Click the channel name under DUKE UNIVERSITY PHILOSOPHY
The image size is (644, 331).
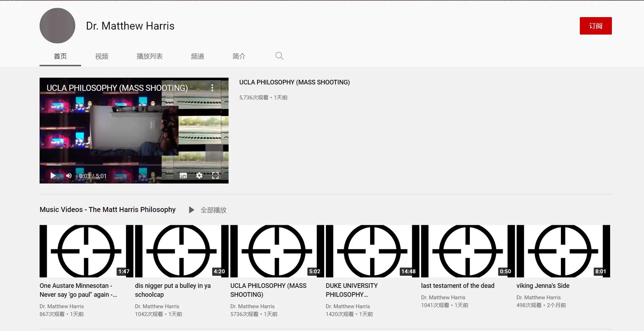(348, 306)
